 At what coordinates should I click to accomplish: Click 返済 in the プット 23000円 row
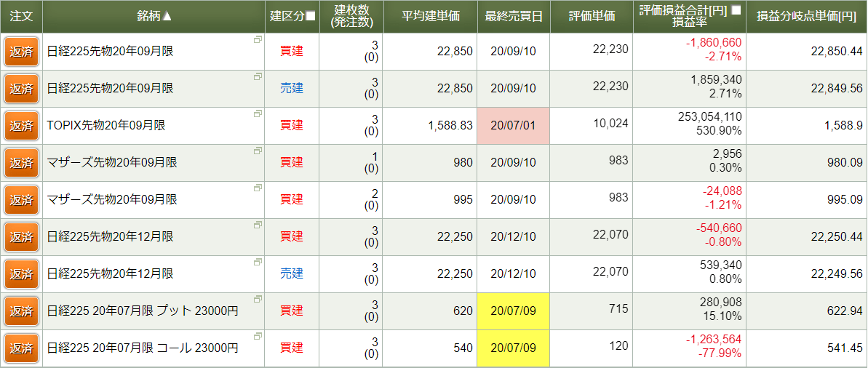pyautogui.click(x=21, y=311)
